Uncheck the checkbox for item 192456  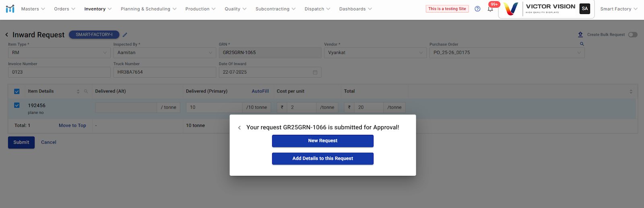tap(17, 105)
